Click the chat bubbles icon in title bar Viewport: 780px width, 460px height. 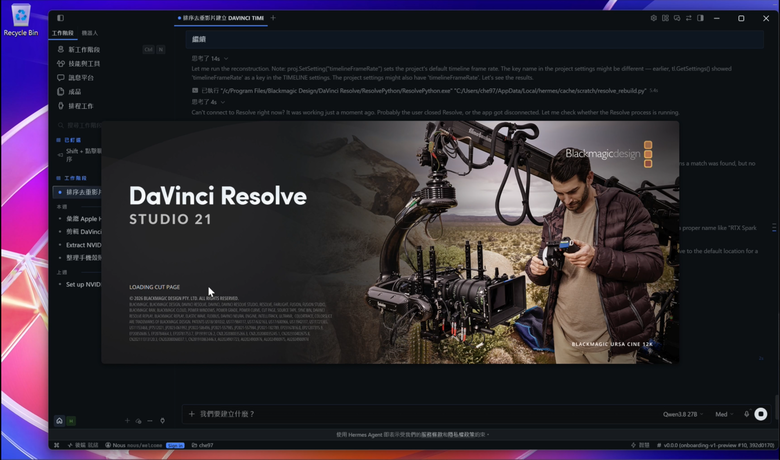coord(677,18)
